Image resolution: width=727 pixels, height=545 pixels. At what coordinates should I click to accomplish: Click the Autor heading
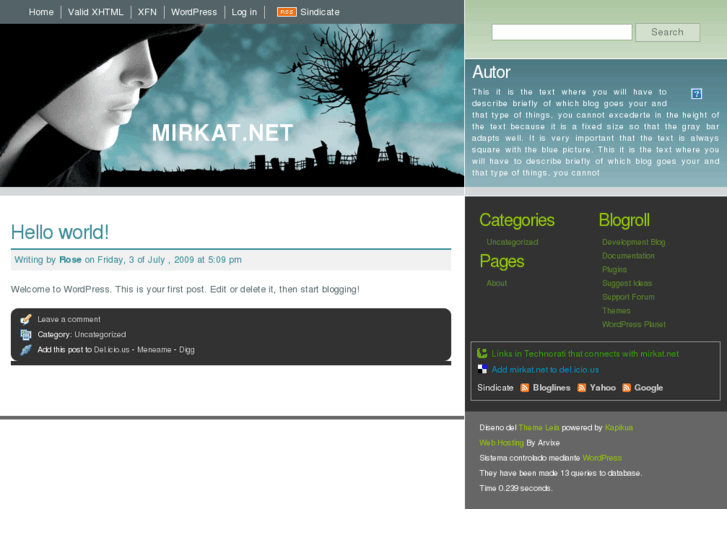pos(491,72)
